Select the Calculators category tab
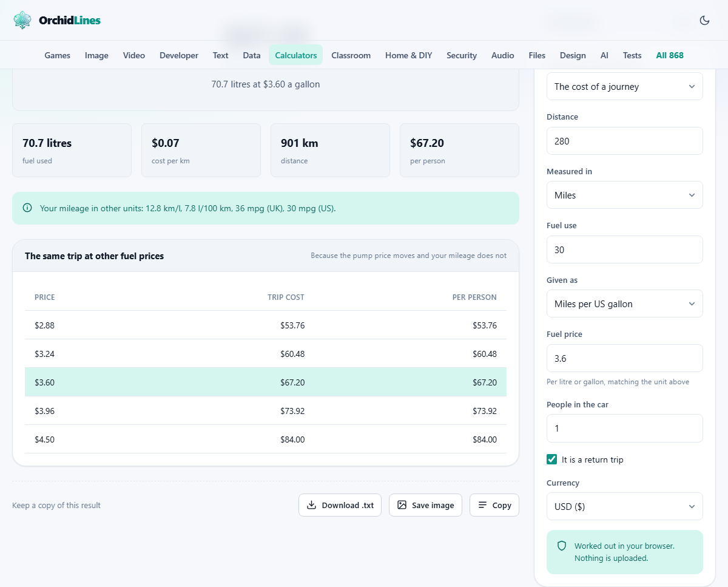728x587 pixels. 296,55
